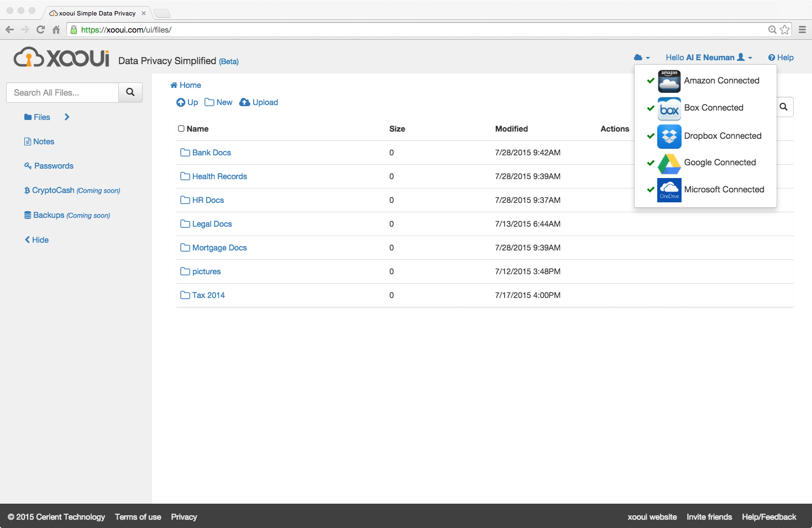The height and width of the screenshot is (528, 812).
Task: Open the HR Docs folder
Action: (208, 200)
